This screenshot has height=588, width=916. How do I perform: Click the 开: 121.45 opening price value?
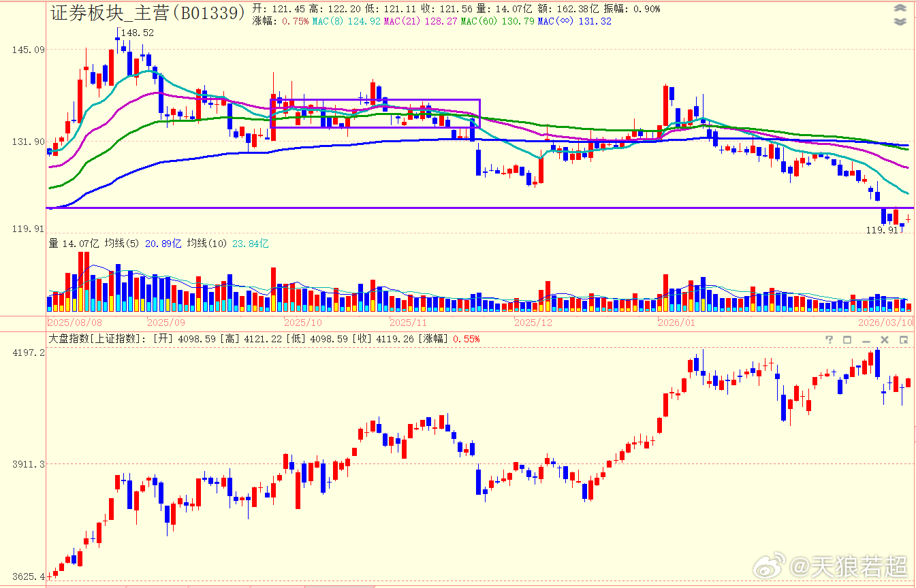click(279, 9)
